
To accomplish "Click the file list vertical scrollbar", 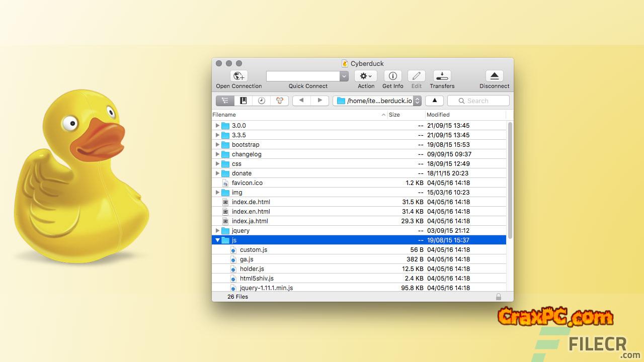I will [x=510, y=181].
